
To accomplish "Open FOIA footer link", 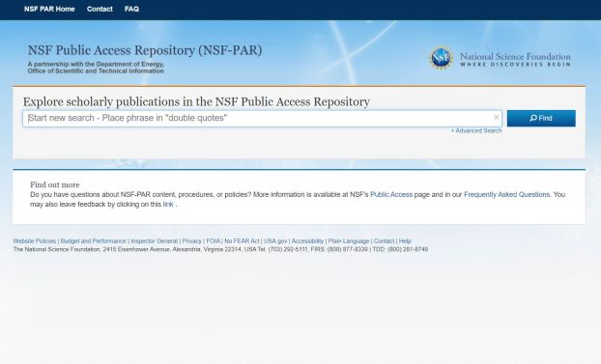I will [x=214, y=241].
